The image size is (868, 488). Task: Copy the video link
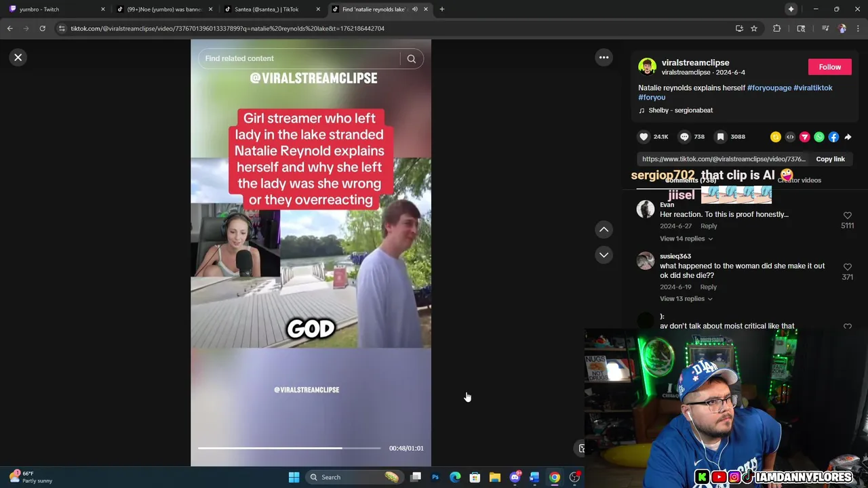pyautogui.click(x=830, y=159)
